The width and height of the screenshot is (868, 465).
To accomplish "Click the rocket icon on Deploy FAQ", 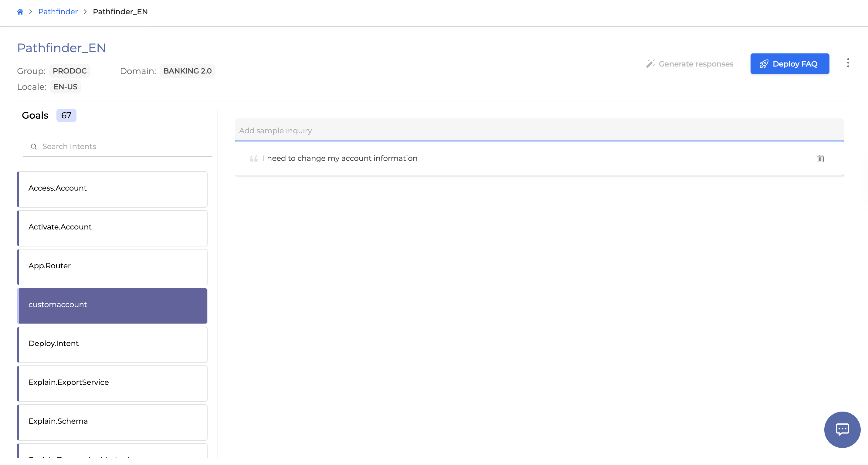I will point(764,64).
